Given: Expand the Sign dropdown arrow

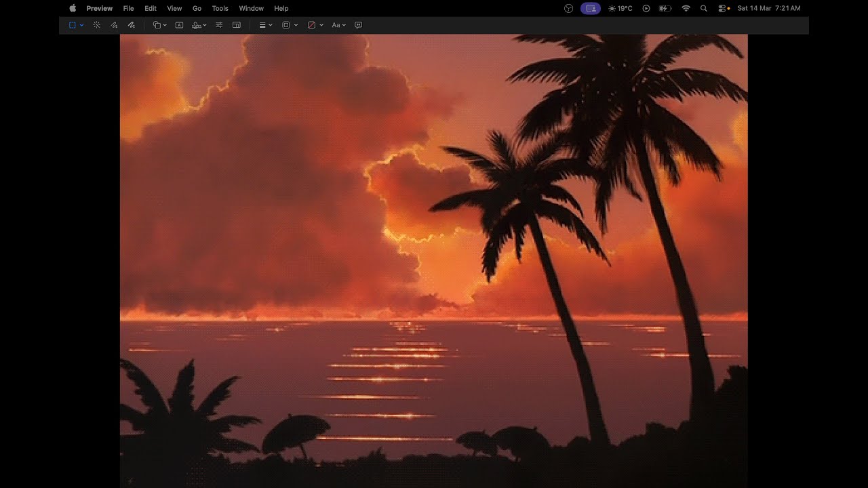Looking at the screenshot, I should pyautogui.click(x=205, y=25).
